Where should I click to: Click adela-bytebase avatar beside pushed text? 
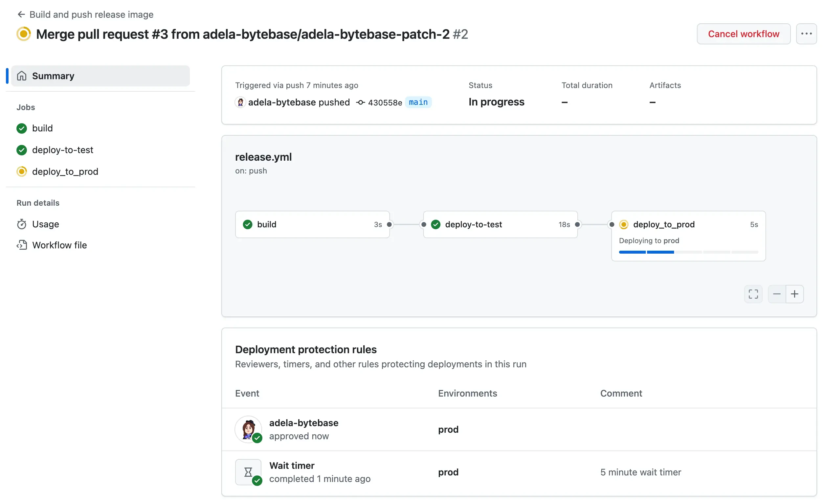[240, 102]
